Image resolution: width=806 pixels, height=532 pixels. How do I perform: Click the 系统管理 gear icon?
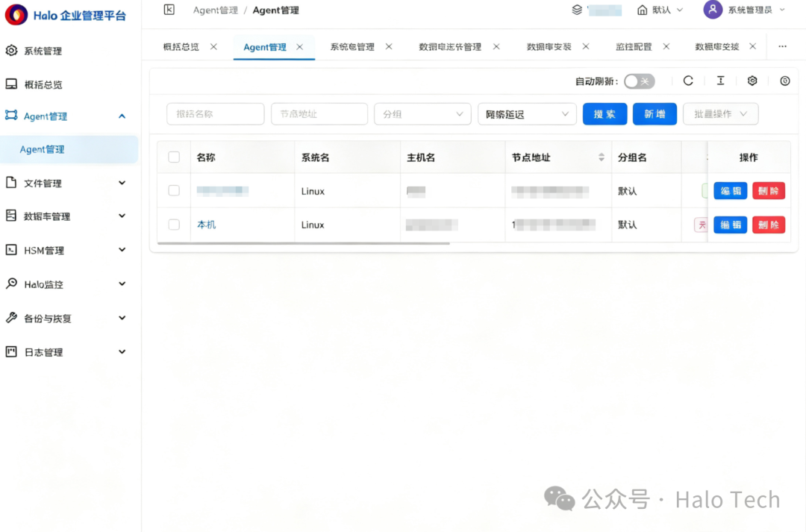(11, 51)
